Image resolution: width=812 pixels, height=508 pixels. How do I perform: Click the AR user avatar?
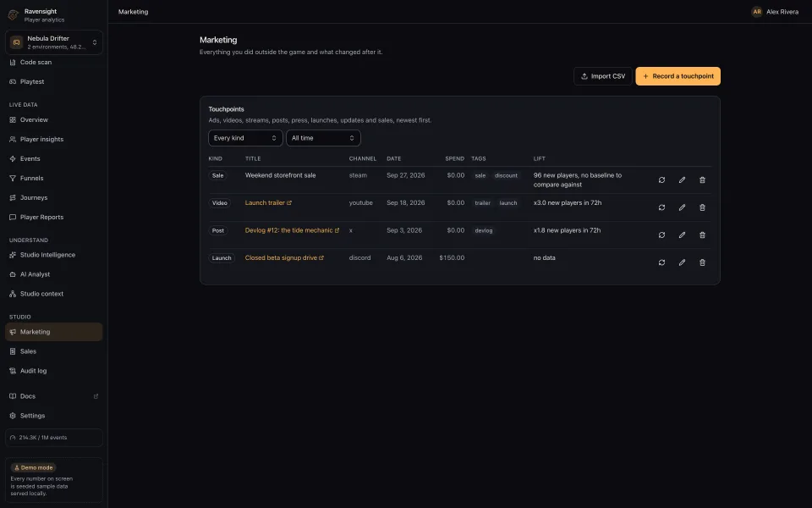tap(756, 11)
